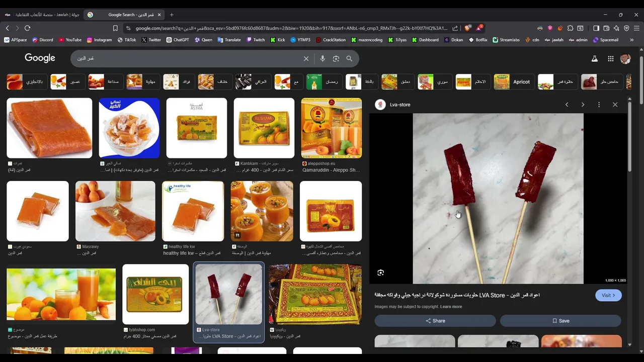Open the Google apps grid
Screen dimensions: 644x362
point(610,59)
